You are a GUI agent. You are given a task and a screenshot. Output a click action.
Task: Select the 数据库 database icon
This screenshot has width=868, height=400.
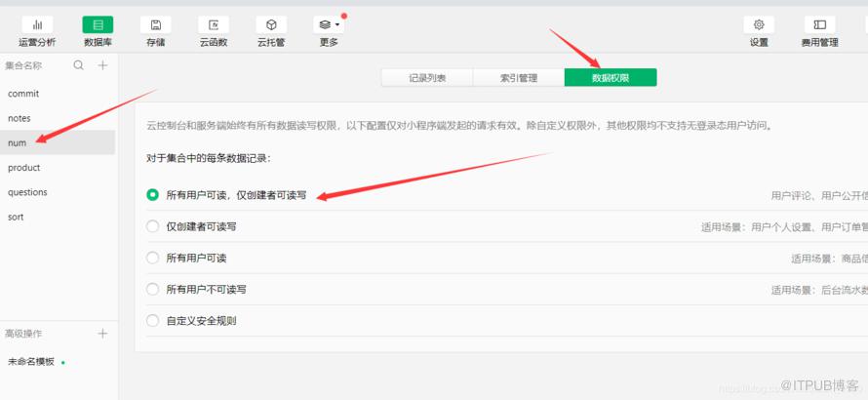(98, 25)
